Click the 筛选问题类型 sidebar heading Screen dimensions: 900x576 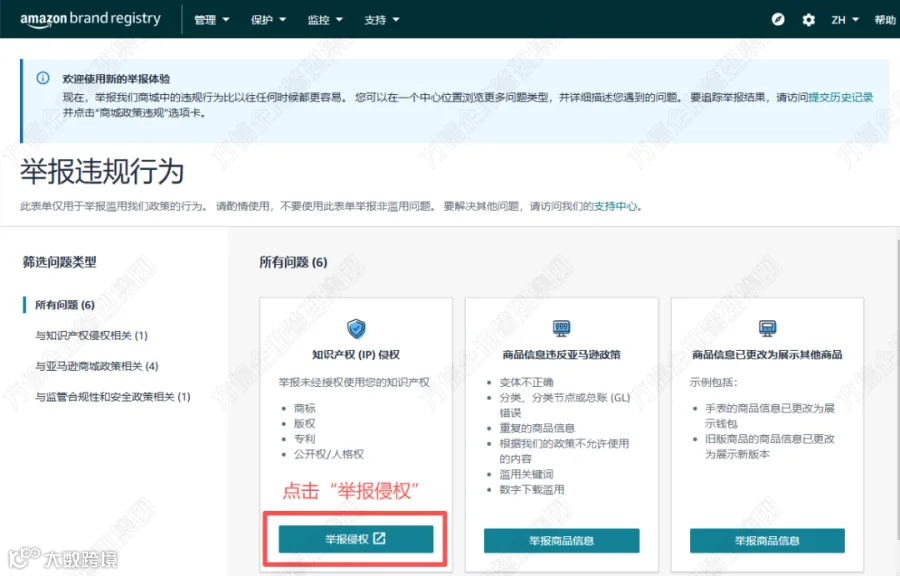coord(60,262)
